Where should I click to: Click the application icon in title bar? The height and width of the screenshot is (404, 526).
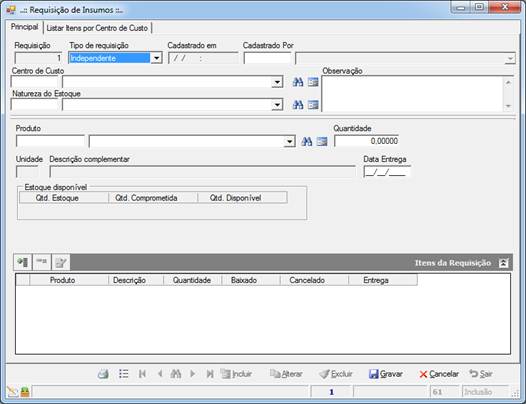pyautogui.click(x=11, y=10)
